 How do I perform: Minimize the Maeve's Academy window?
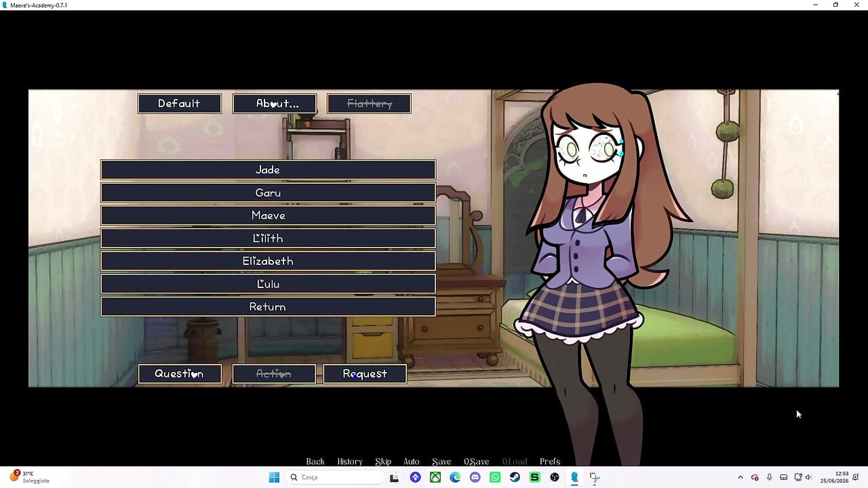(x=815, y=5)
